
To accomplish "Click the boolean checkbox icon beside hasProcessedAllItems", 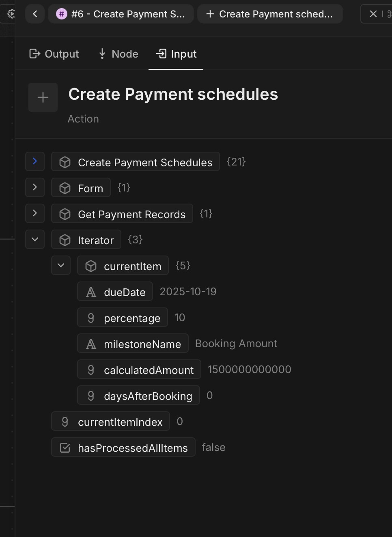I will point(65,448).
